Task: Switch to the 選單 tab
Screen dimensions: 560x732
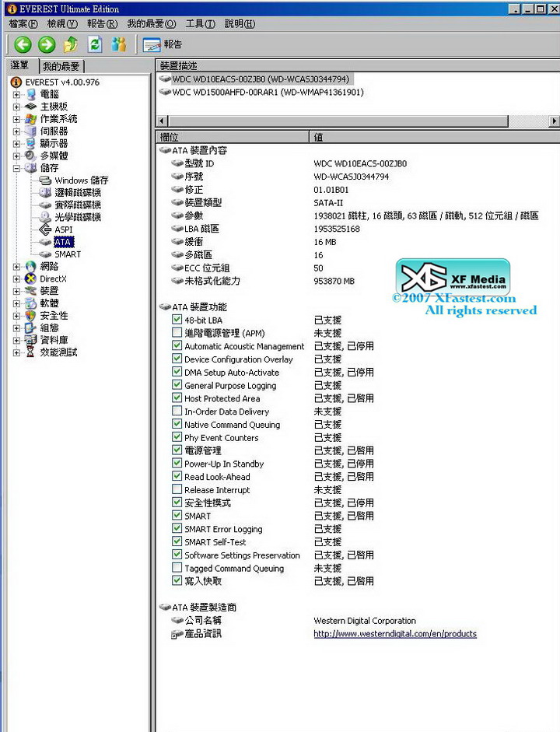Action: click(x=20, y=65)
